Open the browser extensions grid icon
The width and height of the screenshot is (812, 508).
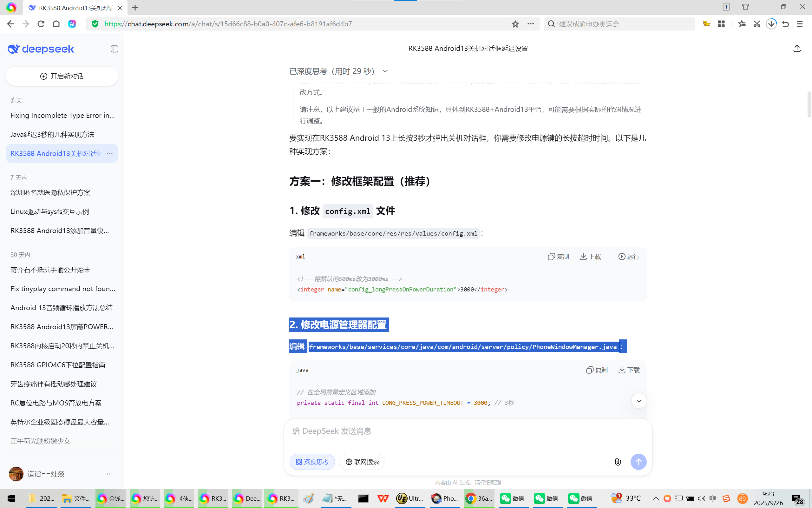pos(721,24)
